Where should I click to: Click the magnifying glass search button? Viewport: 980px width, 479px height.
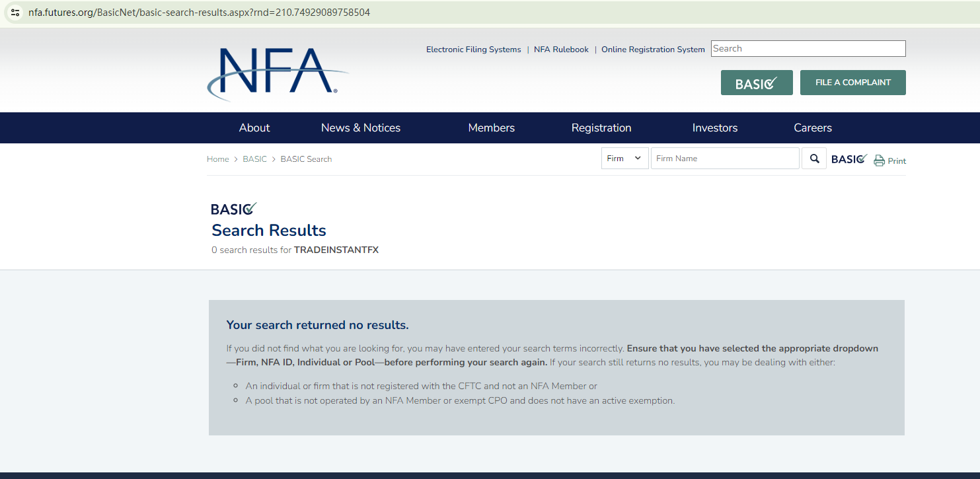coord(814,159)
